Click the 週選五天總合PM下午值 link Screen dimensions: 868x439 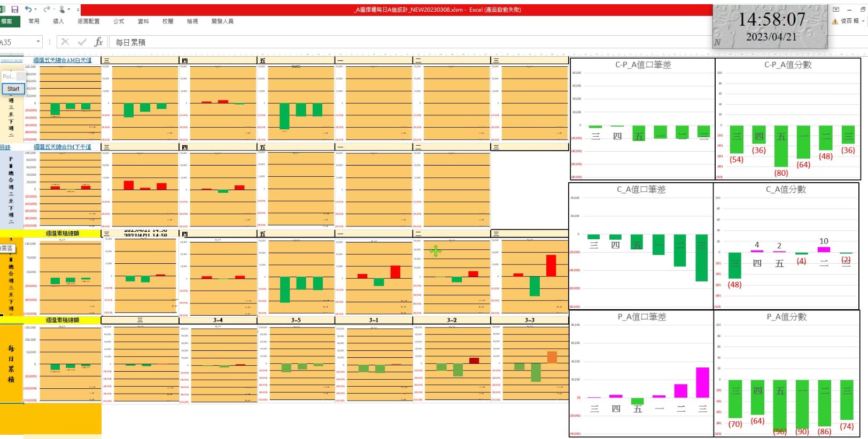coord(63,147)
